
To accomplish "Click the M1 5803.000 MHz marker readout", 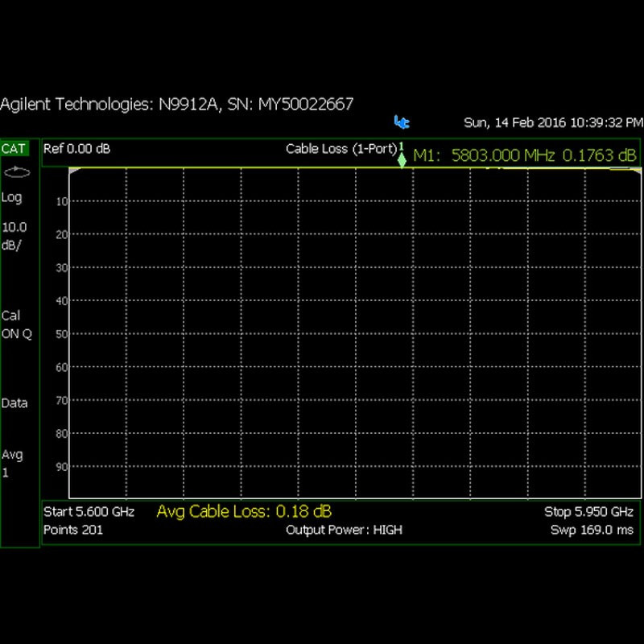I will click(x=525, y=155).
